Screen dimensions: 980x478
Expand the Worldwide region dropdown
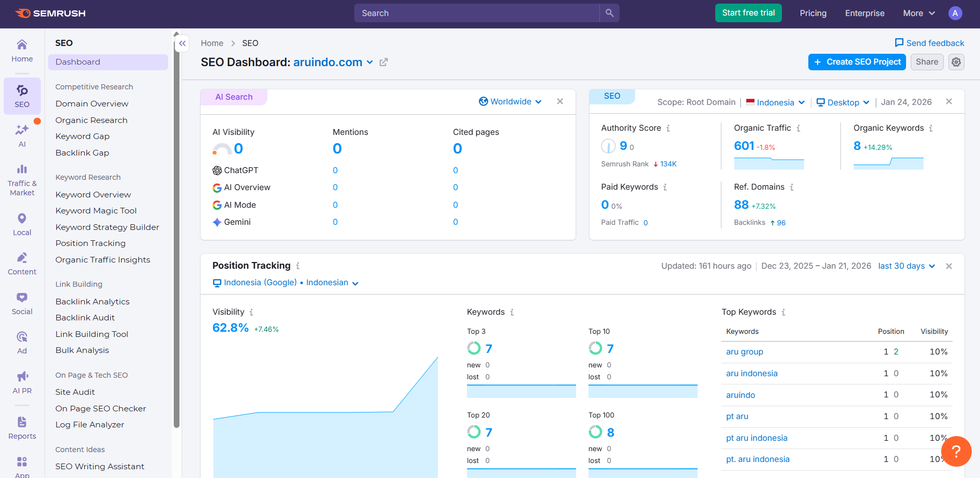point(510,101)
